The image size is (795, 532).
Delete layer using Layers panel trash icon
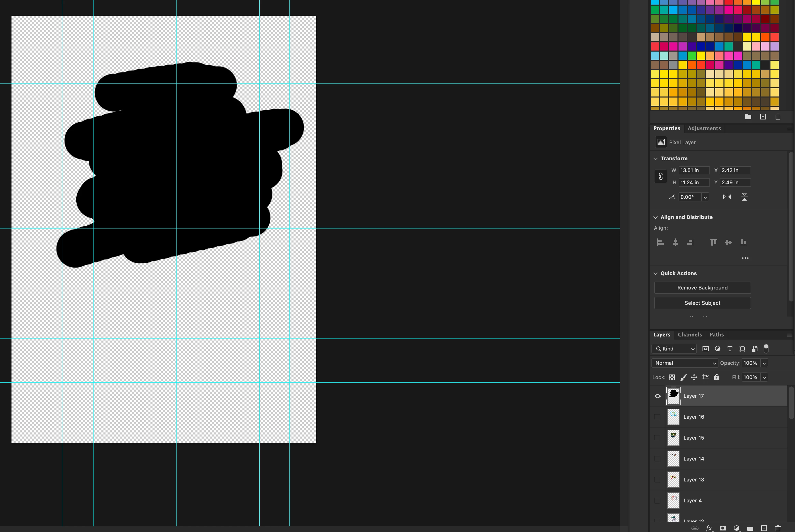(778, 528)
